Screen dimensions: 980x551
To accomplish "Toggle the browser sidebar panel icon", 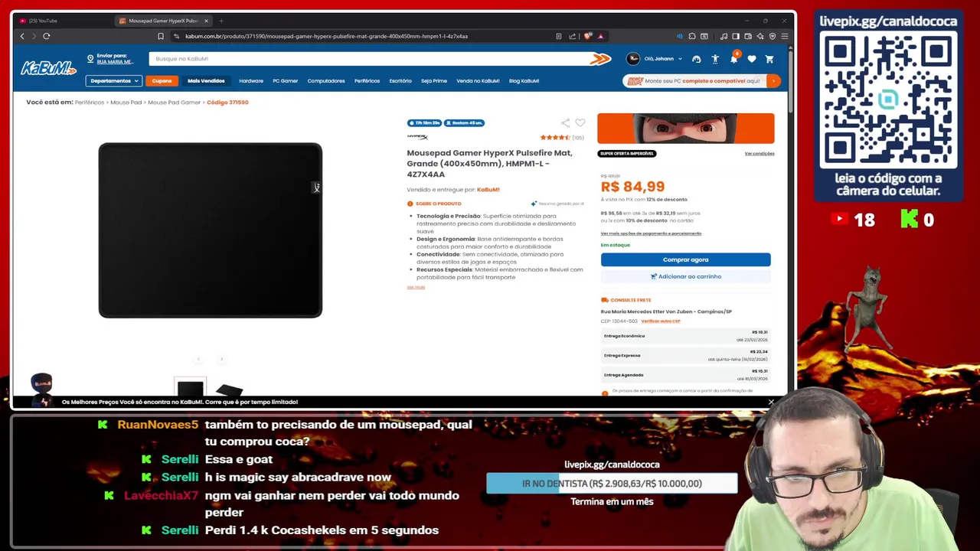I will [x=736, y=36].
